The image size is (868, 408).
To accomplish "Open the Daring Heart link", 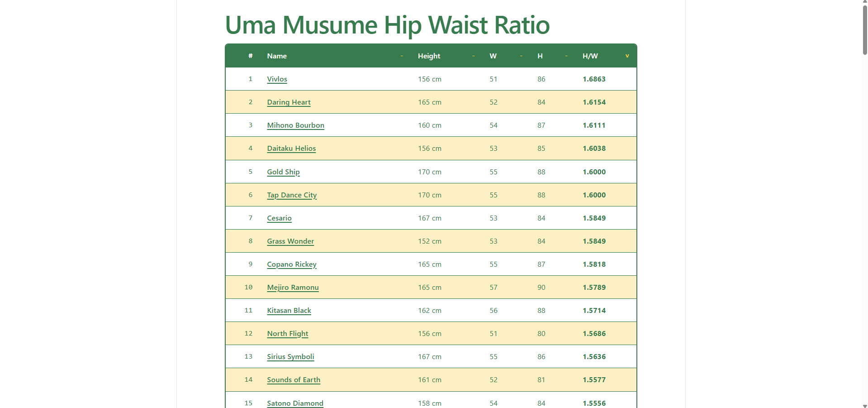I will pyautogui.click(x=289, y=102).
